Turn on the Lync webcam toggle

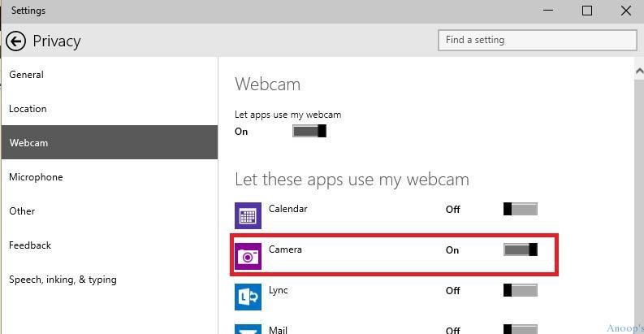tap(521, 290)
